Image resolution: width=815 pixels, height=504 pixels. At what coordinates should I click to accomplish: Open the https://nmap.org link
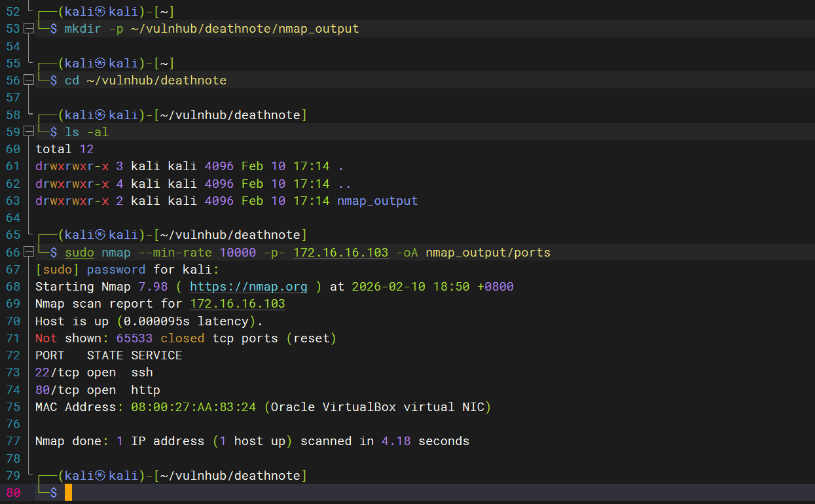click(248, 287)
